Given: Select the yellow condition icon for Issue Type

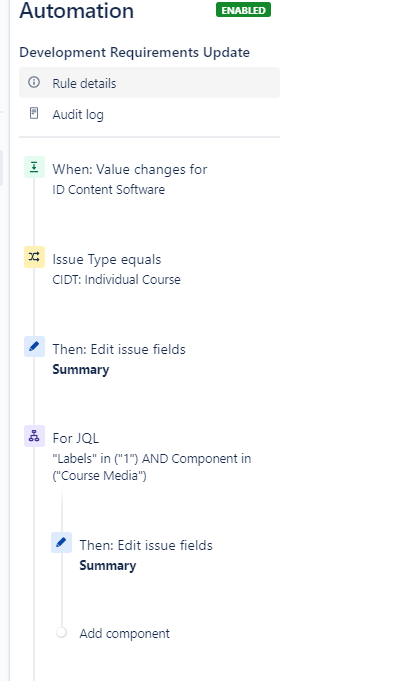Looking at the screenshot, I should point(34,257).
